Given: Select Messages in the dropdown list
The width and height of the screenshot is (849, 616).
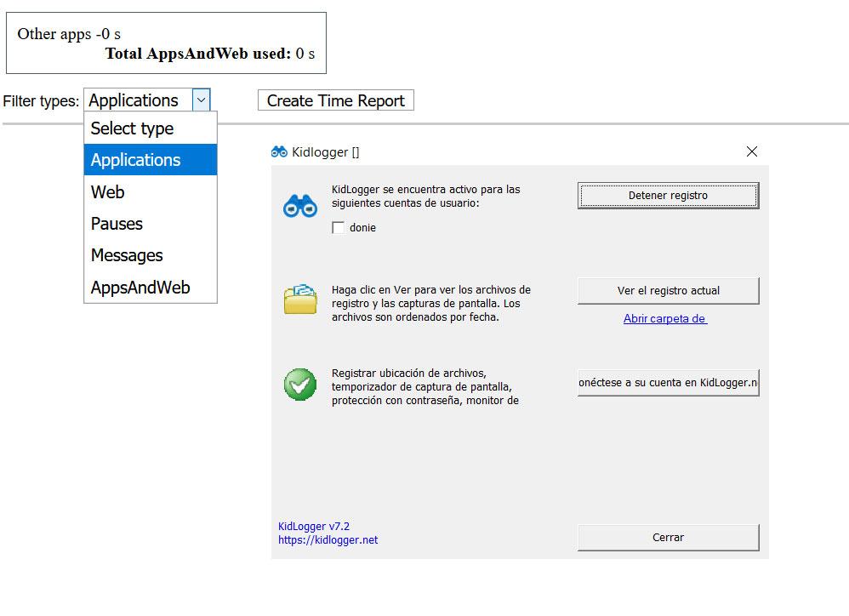Looking at the screenshot, I should pos(151,255).
